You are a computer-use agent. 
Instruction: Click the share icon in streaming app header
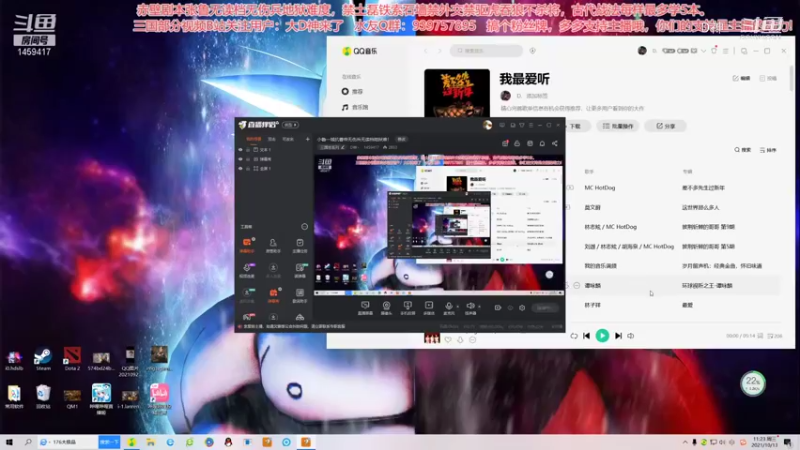tap(555, 143)
